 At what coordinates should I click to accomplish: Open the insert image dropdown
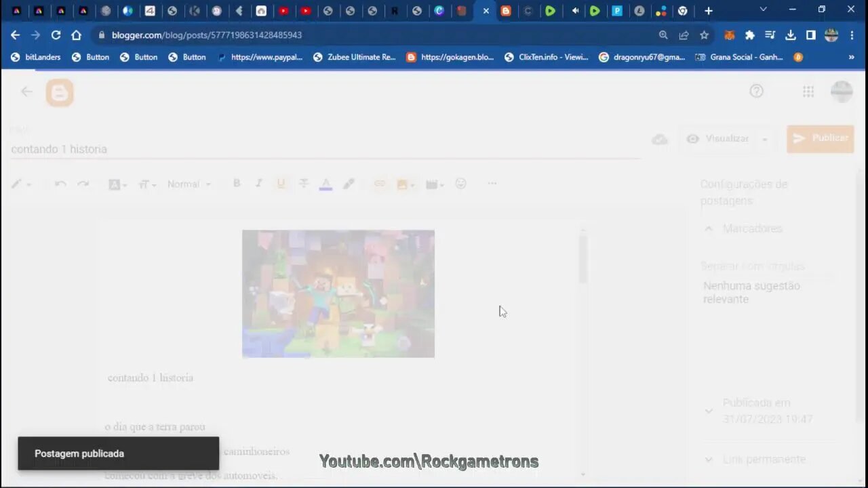[x=406, y=184]
